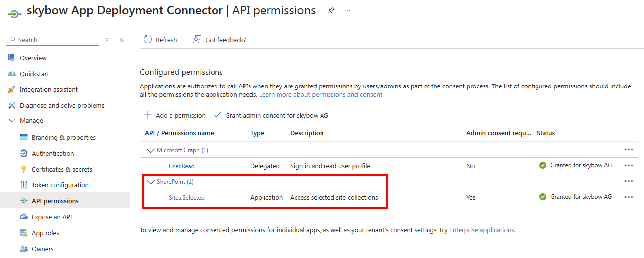Screen dimensions: 644x258
Task: Click the API permissions sidebar icon
Action: pos(23,201)
